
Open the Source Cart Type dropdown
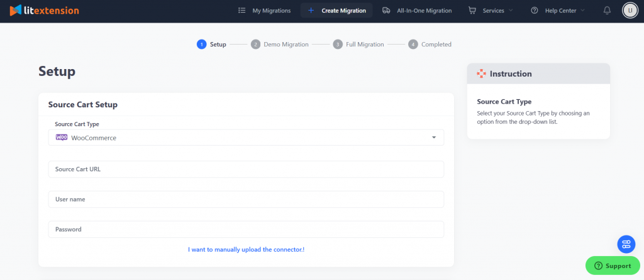click(x=246, y=137)
